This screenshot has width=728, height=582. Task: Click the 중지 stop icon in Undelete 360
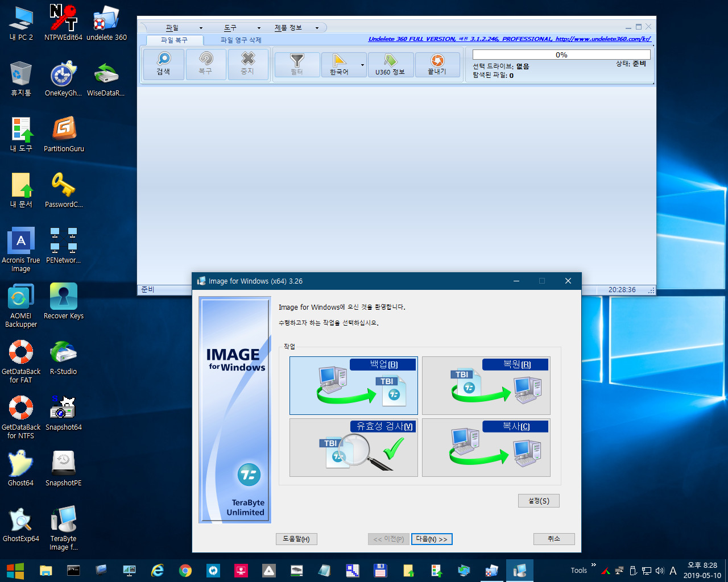pos(247,64)
